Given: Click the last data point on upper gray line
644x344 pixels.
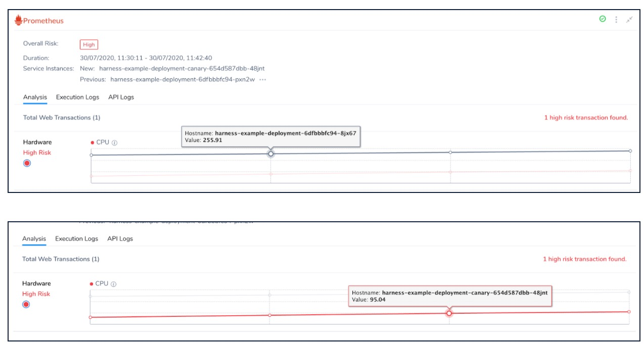Looking at the screenshot, I should pos(630,151).
